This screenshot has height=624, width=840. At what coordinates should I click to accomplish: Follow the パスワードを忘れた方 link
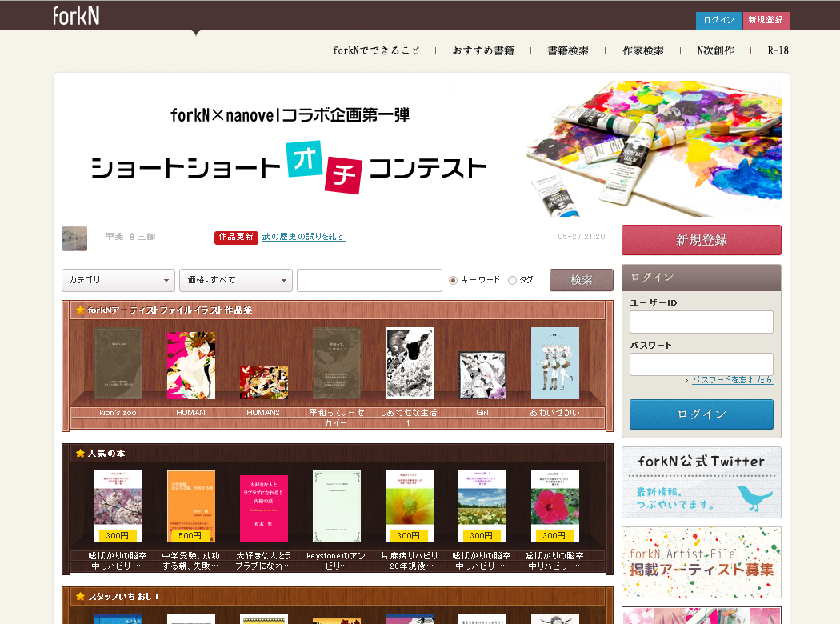pyautogui.click(x=732, y=380)
